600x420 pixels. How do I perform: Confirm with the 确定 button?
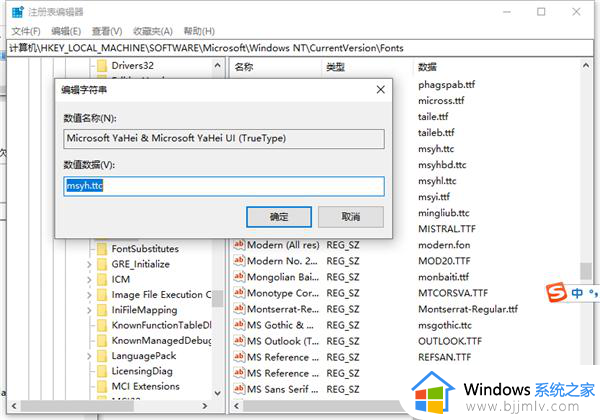coord(279,217)
